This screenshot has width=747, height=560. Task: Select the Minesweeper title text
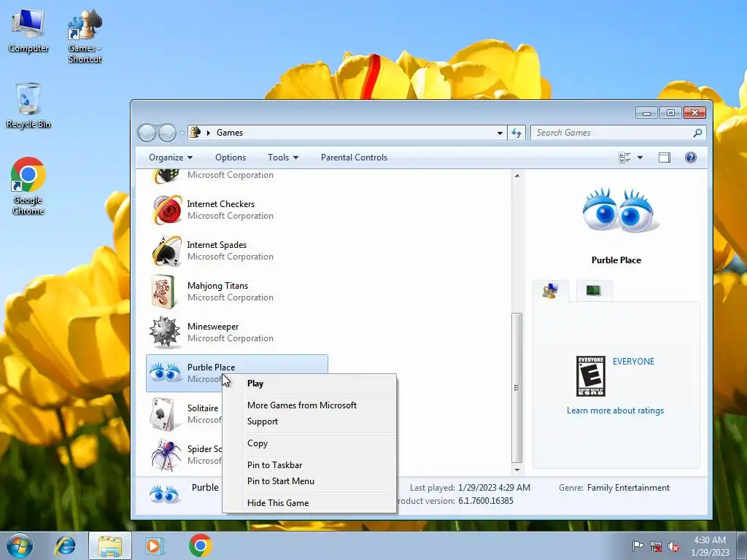tap(213, 327)
